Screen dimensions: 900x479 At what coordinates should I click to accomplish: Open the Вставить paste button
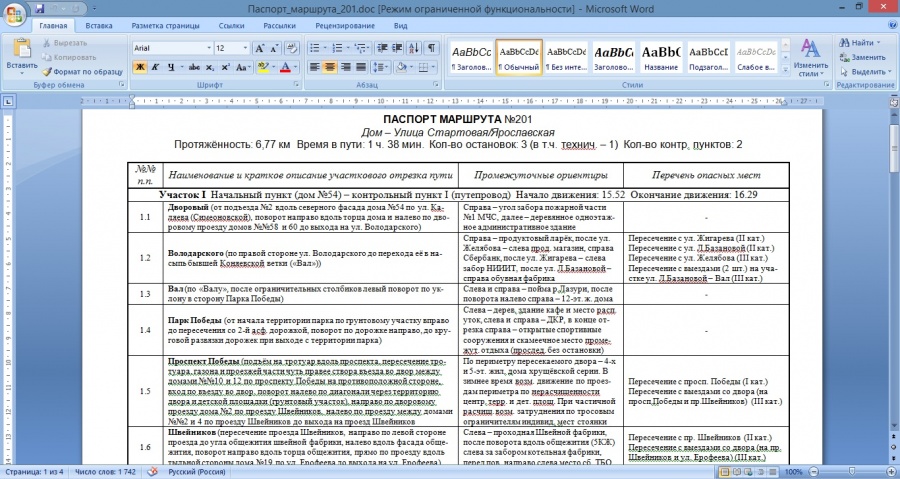[x=22, y=56]
